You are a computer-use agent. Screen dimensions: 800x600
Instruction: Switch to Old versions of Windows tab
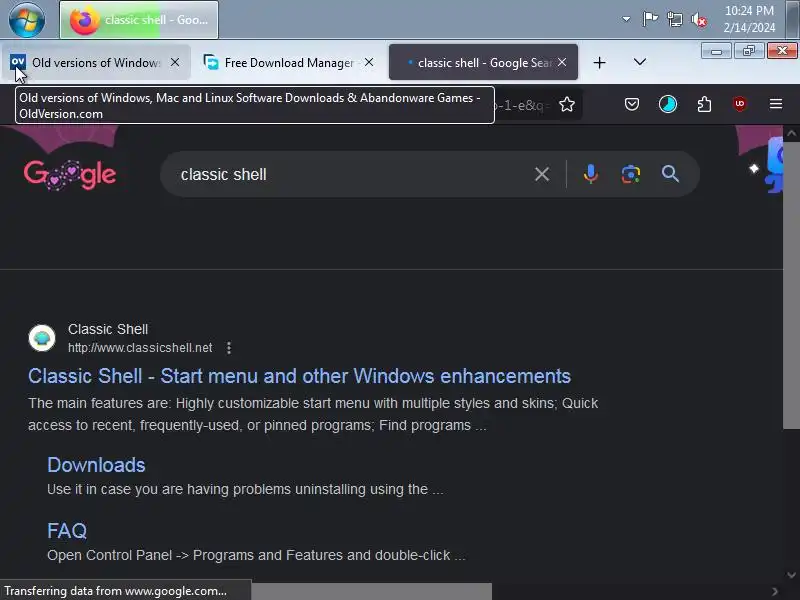[x=96, y=62]
